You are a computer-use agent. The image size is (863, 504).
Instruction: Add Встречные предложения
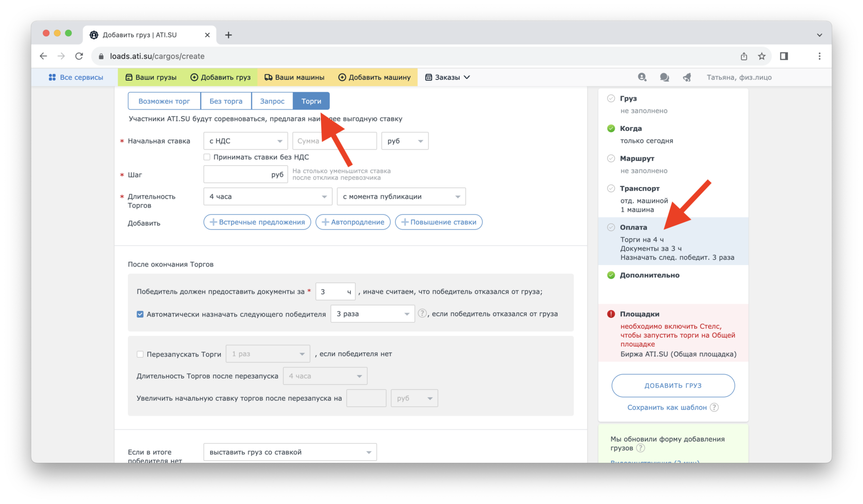(x=257, y=222)
